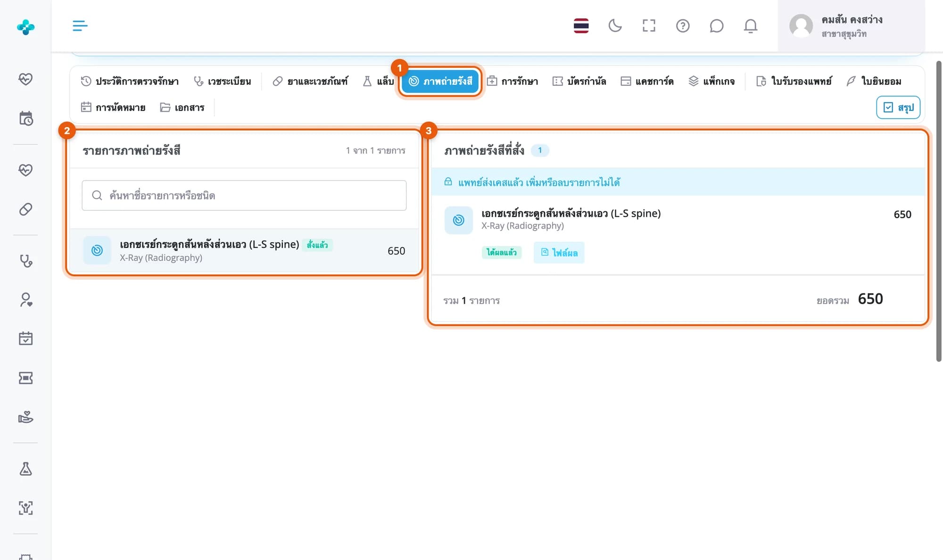The height and width of the screenshot is (560, 943).
Task: Focus the radiology item search field
Action: [x=244, y=195]
